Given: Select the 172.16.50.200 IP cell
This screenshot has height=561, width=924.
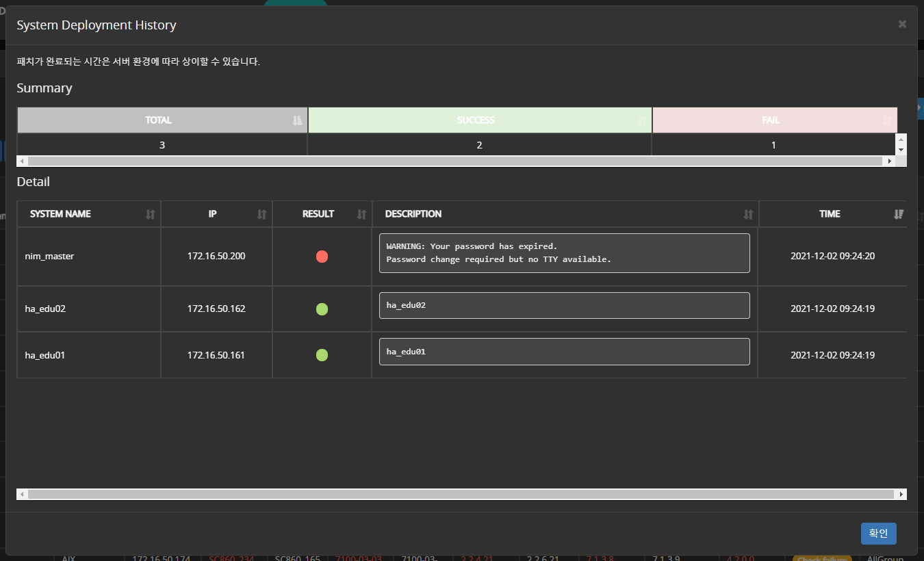Looking at the screenshot, I should 216,257.
